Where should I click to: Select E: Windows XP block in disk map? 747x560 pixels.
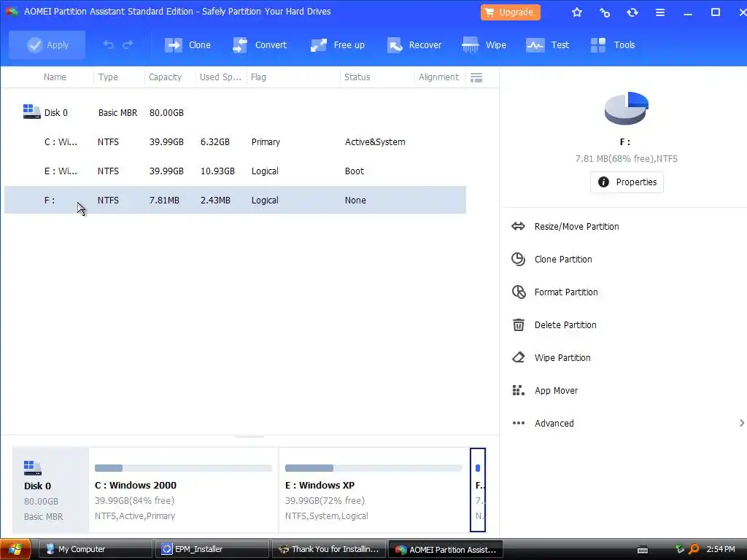tap(373, 489)
